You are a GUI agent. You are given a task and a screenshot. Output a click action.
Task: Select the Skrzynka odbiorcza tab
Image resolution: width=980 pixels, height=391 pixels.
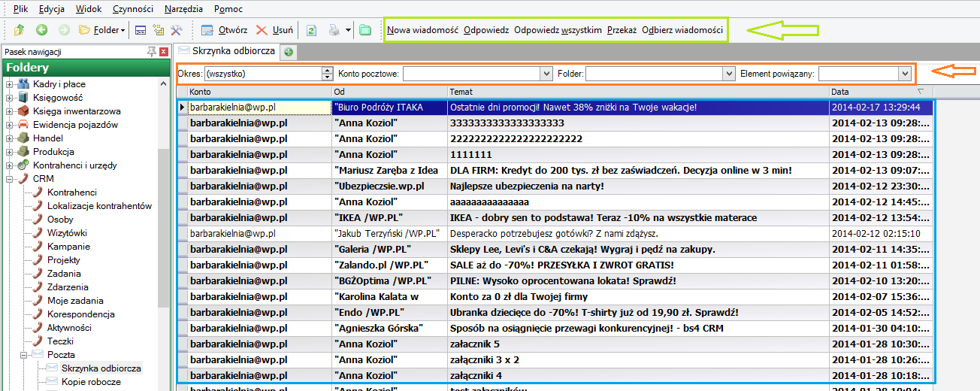(x=228, y=51)
